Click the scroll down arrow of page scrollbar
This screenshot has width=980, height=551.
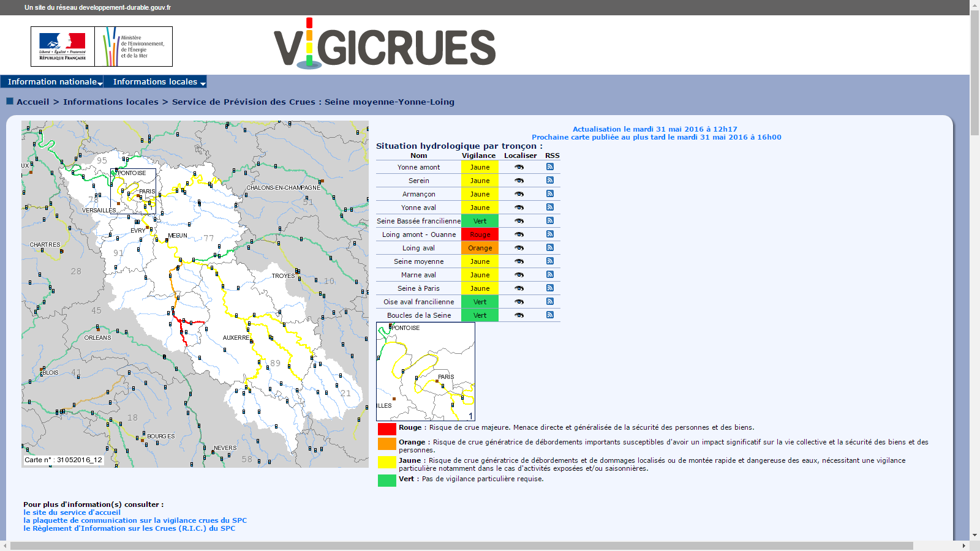coord(974,535)
